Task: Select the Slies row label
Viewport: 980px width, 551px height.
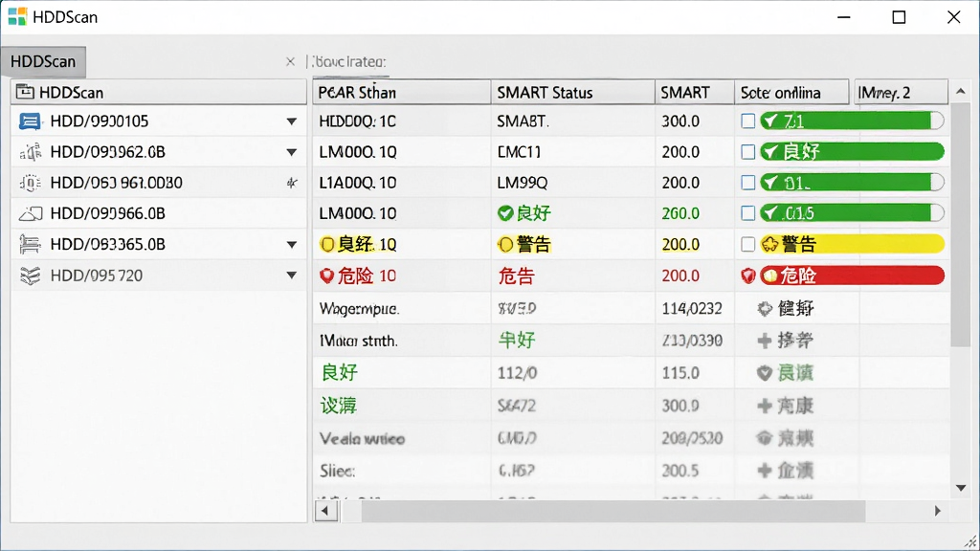Action: click(338, 471)
